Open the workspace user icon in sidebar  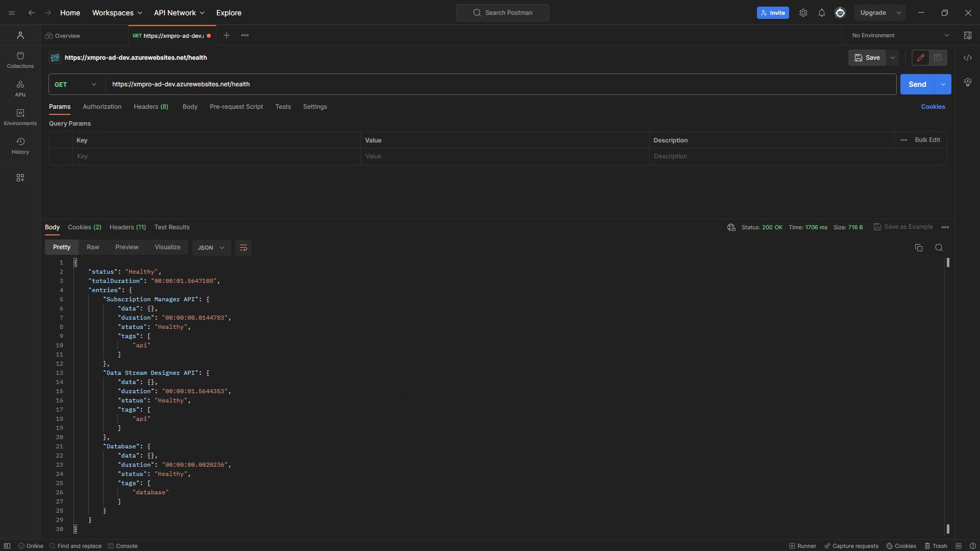[x=20, y=35]
